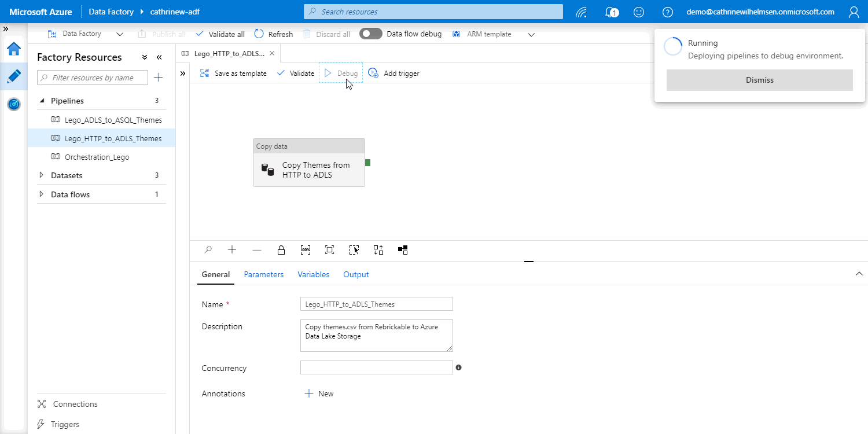Collapse the Pipelines tree section
The image size is (868, 434).
(42, 101)
